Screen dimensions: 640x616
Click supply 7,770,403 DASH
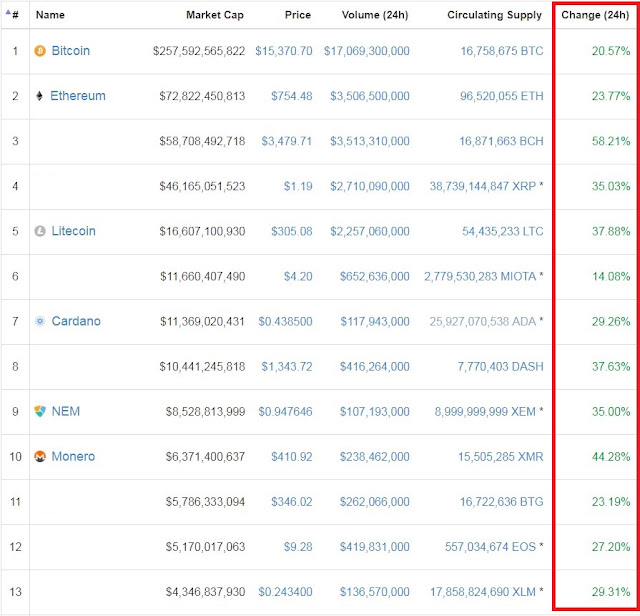pyautogui.click(x=500, y=367)
